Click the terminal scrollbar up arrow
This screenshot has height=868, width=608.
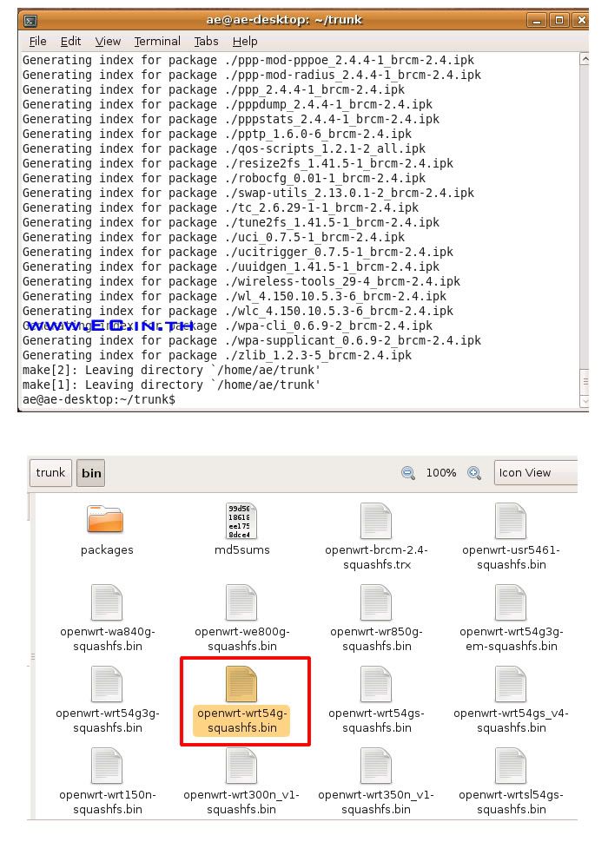click(x=585, y=59)
